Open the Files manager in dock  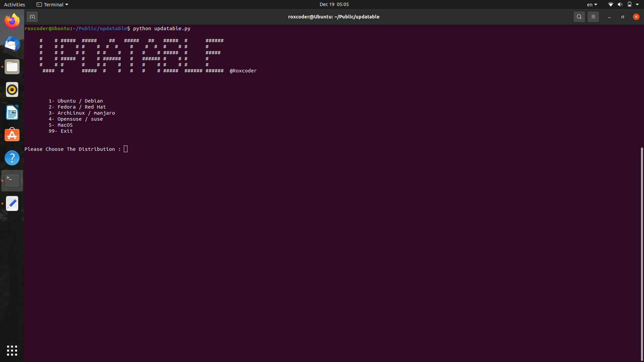click(x=12, y=67)
